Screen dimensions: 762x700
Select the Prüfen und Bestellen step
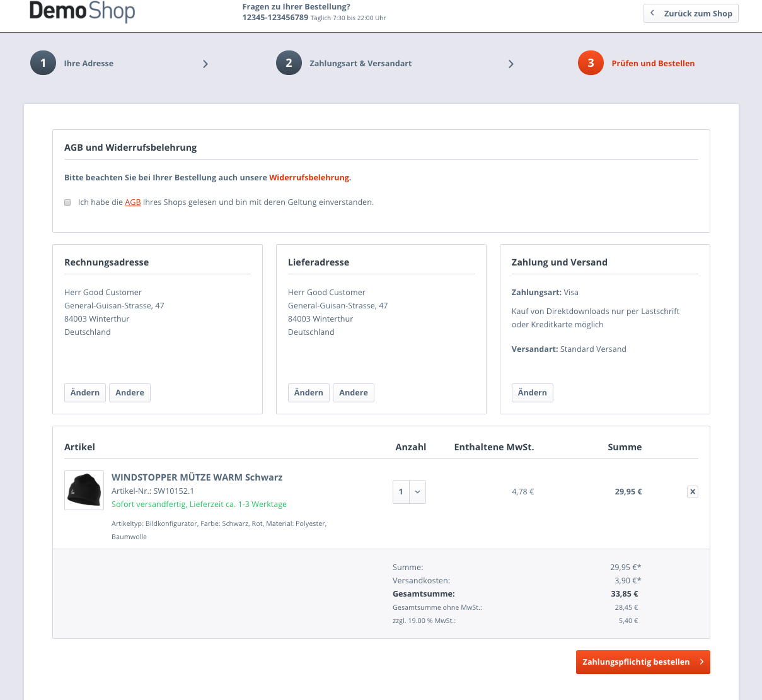[653, 64]
